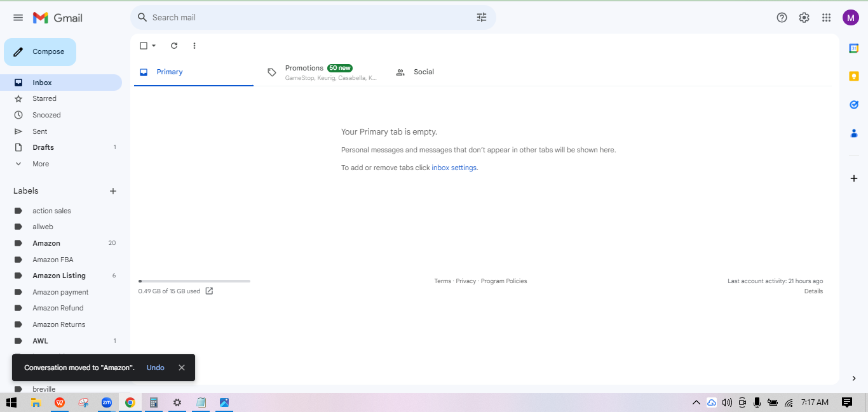Dismiss the Conversation moved notification

pos(182,368)
